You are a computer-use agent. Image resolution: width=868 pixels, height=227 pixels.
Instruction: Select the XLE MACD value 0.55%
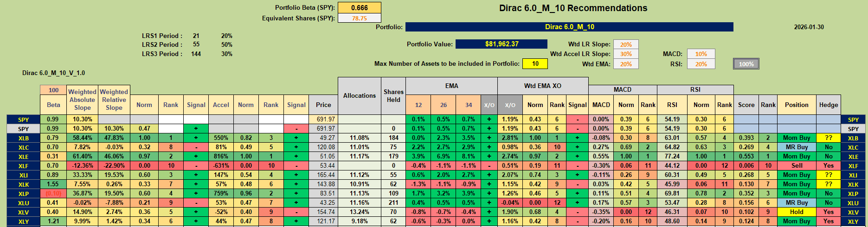601,156
